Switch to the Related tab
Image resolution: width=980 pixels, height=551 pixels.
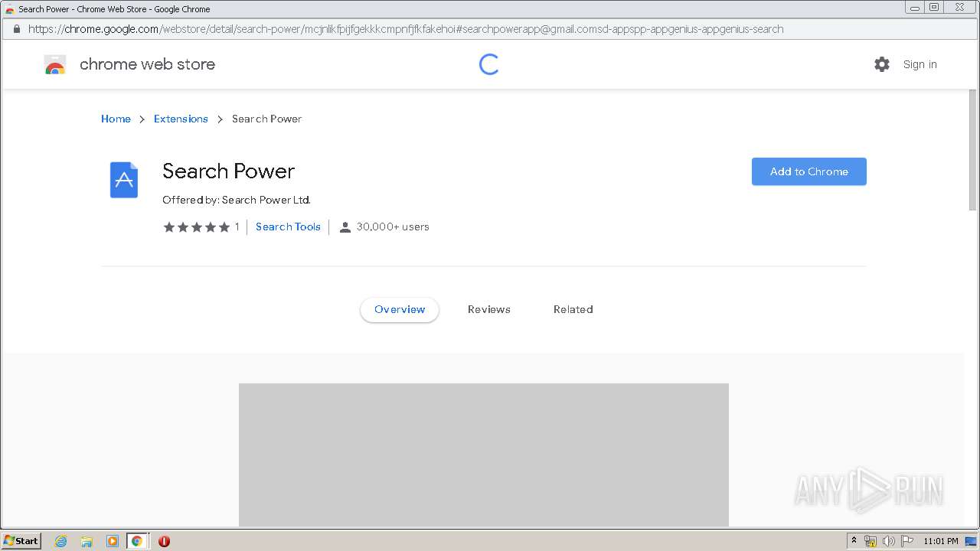pyautogui.click(x=573, y=309)
